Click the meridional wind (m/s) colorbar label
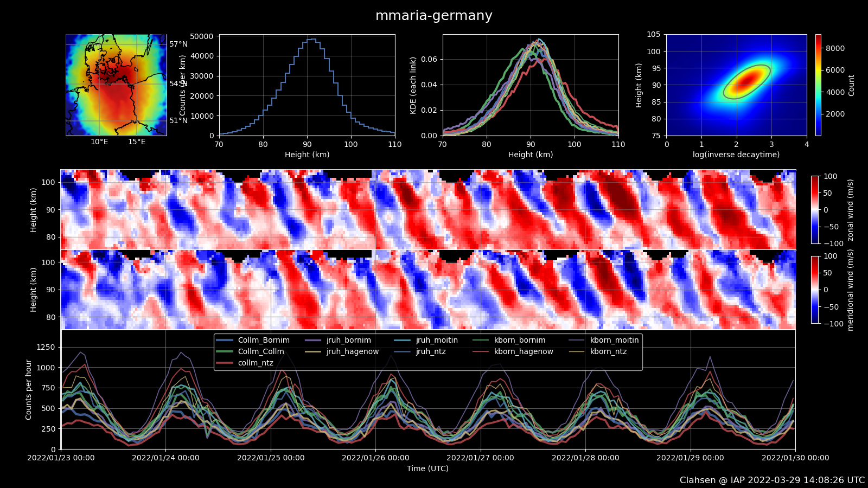This screenshot has width=868, height=488. pos(851,290)
